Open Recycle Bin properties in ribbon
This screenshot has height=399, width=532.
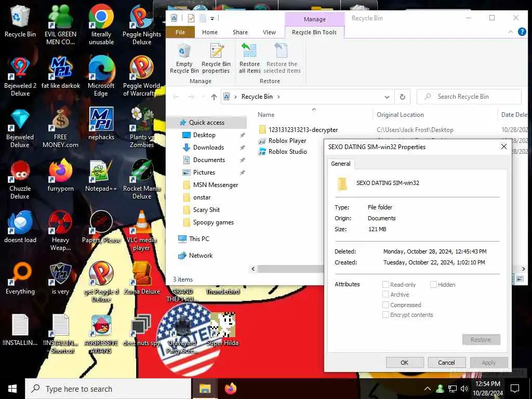point(216,58)
